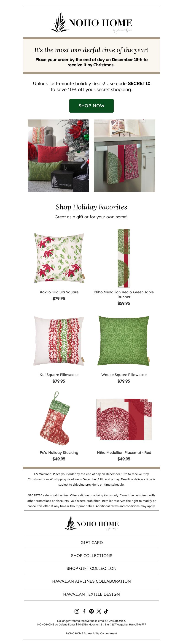This screenshot has height=644, width=183.
Task: Open HAWAIIAN TEXTILE DESIGN link
Action: click(x=91, y=594)
